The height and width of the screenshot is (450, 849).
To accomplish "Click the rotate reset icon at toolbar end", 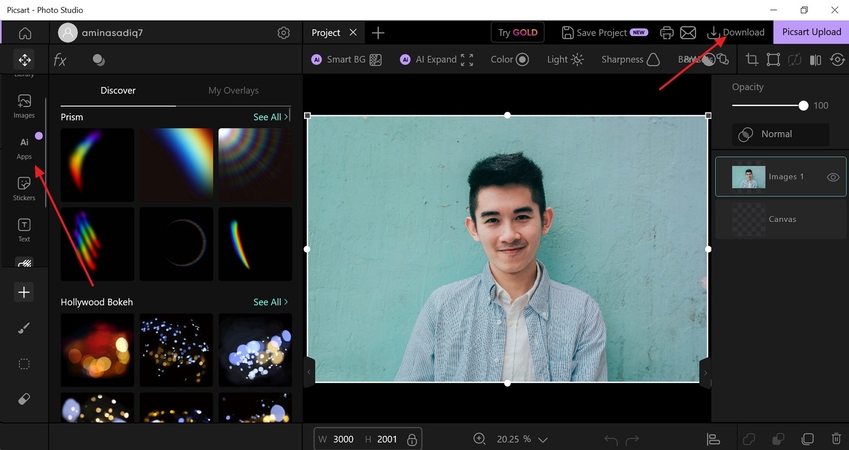I will click(837, 60).
